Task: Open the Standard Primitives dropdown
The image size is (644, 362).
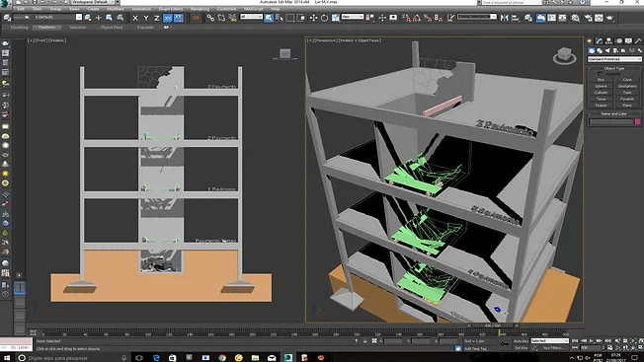Action: click(x=614, y=59)
